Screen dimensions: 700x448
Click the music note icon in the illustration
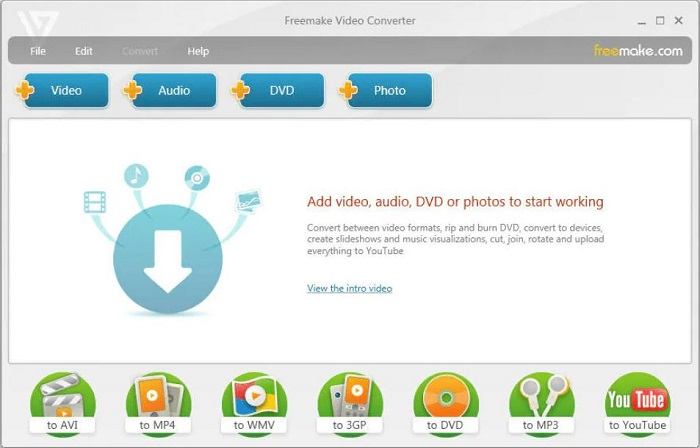(136, 176)
